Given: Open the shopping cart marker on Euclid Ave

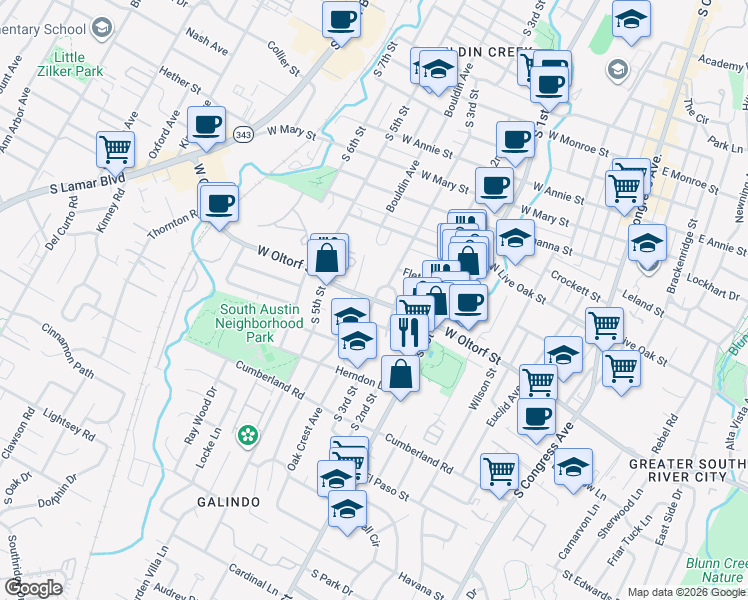Looking at the screenshot, I should click(539, 384).
